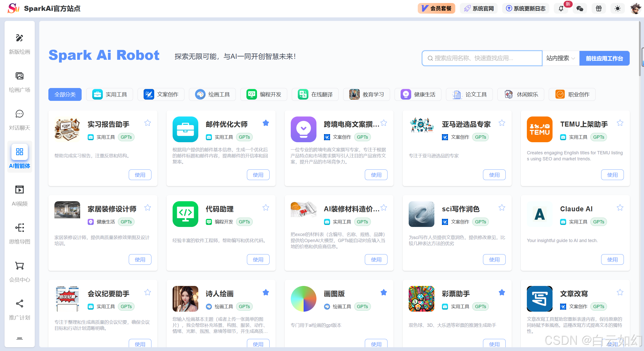The height and width of the screenshot is (351, 644).
Task: Open user avatar menu
Action: click(635, 9)
